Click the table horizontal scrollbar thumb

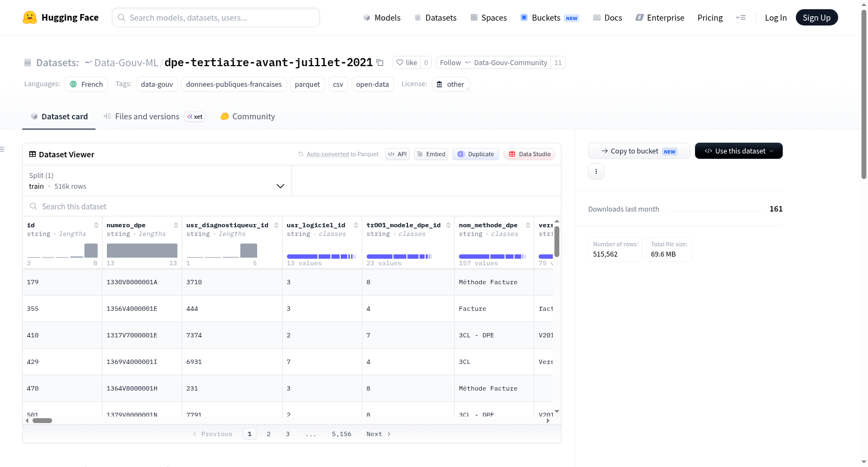coord(42,420)
